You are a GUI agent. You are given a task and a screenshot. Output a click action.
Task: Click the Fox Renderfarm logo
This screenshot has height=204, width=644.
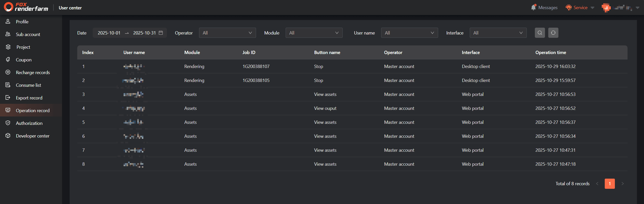point(26,7)
